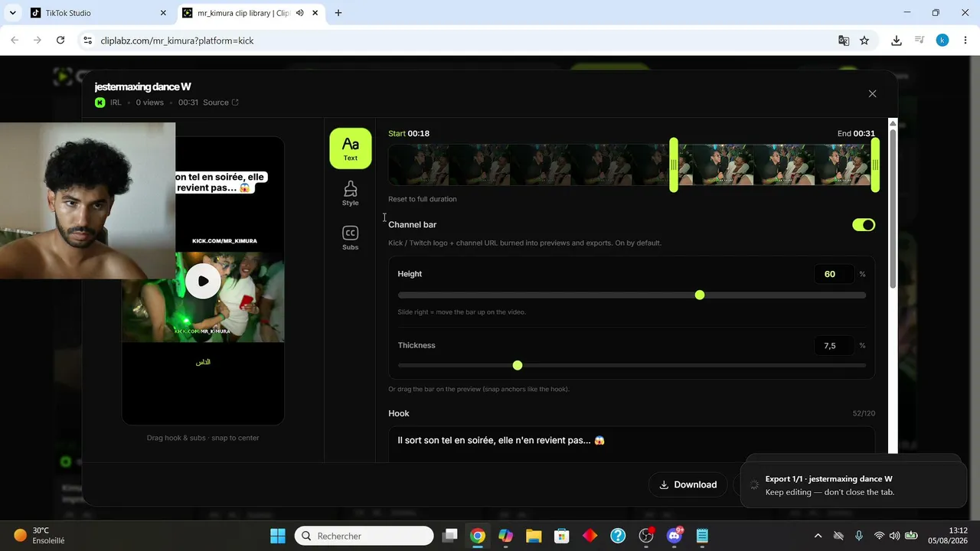
Task: Click the Hook text input box
Action: [x=632, y=444]
